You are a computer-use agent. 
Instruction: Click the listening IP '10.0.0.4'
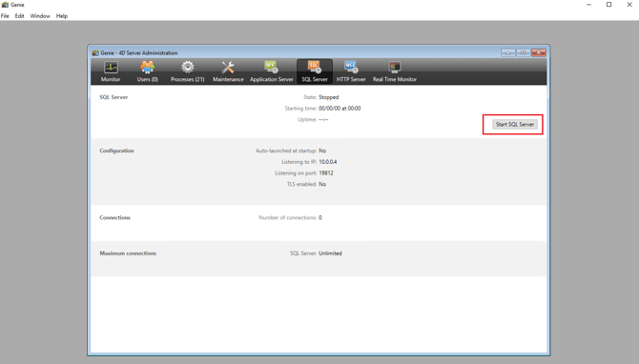(328, 162)
